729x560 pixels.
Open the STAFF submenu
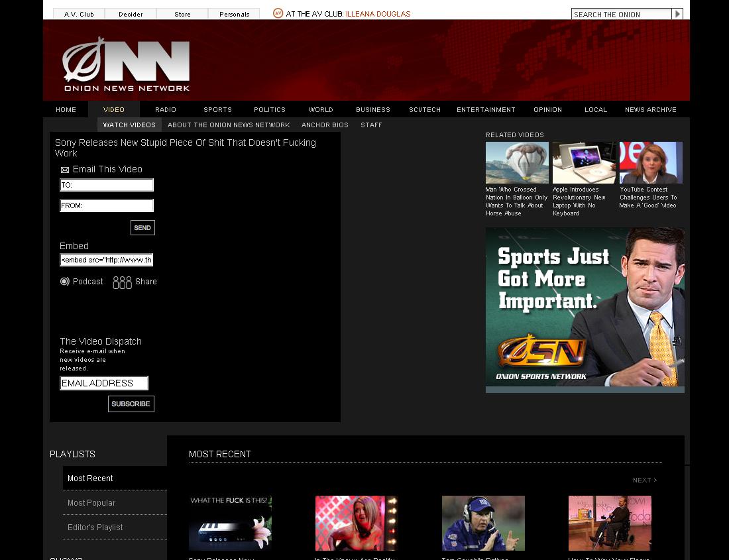click(371, 125)
